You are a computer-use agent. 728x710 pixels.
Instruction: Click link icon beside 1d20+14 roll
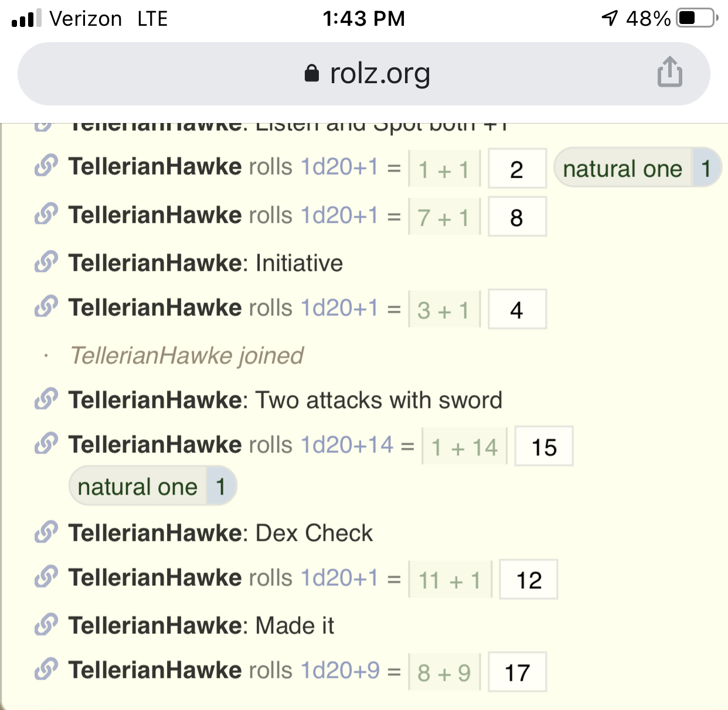tap(46, 444)
